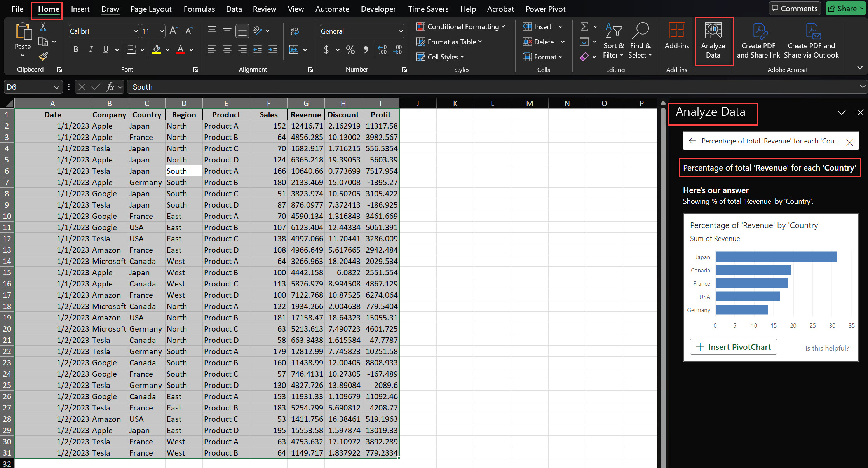This screenshot has width=868, height=468.
Task: Click the Copy icon in Clipboard
Action: (x=43, y=42)
